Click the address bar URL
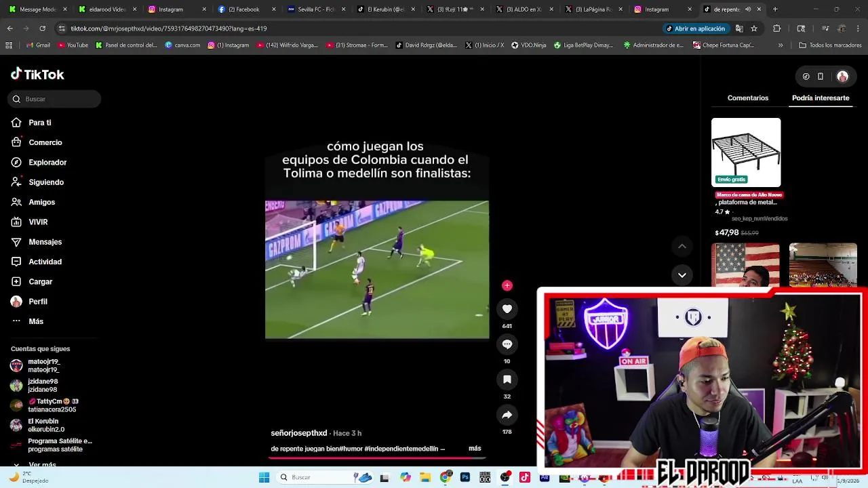Screen dimensions: 868x488 point(169,28)
